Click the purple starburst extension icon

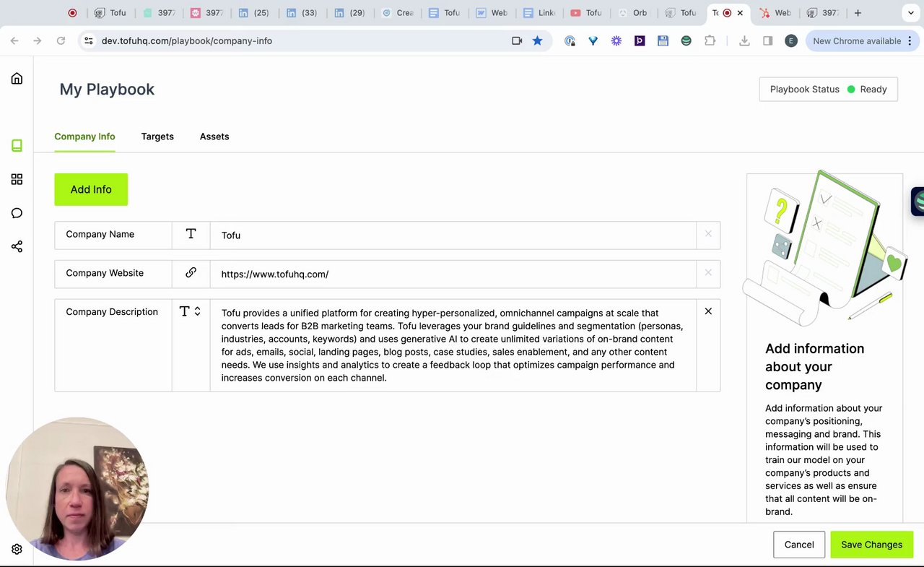pyautogui.click(x=616, y=41)
